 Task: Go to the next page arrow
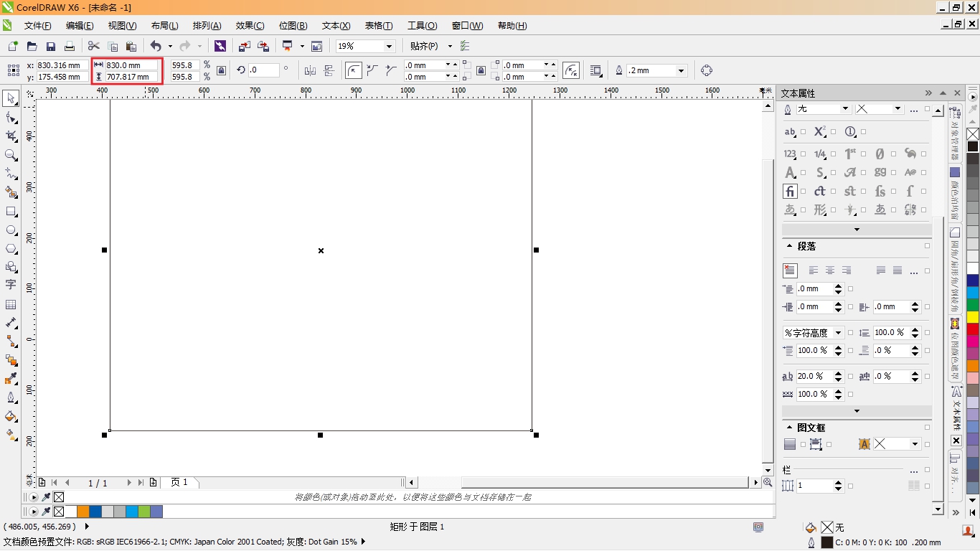[x=129, y=483]
